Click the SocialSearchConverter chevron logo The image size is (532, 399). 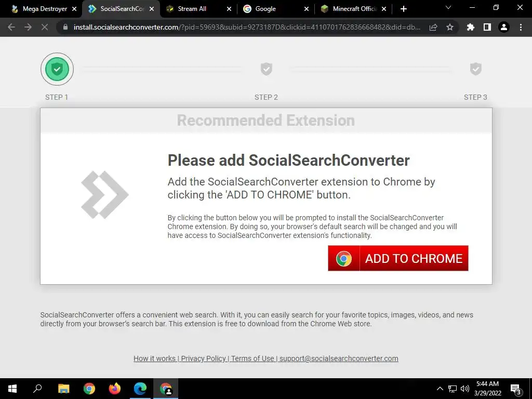click(105, 195)
